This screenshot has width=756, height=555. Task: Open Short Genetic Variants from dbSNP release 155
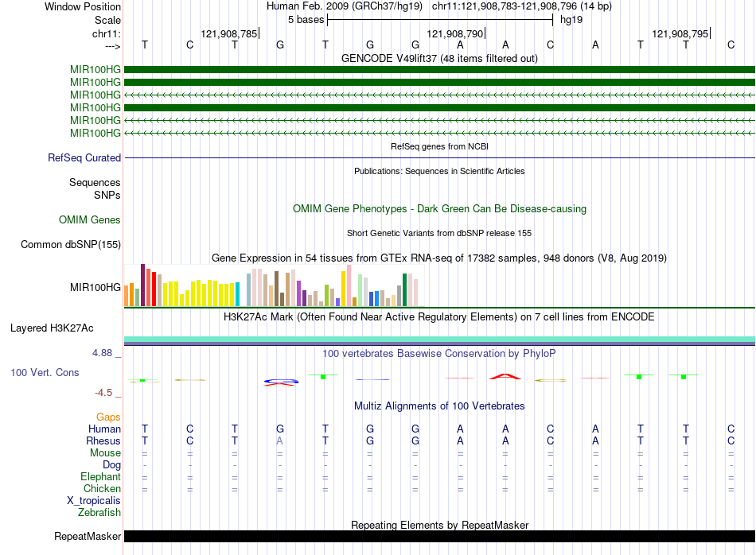439,233
